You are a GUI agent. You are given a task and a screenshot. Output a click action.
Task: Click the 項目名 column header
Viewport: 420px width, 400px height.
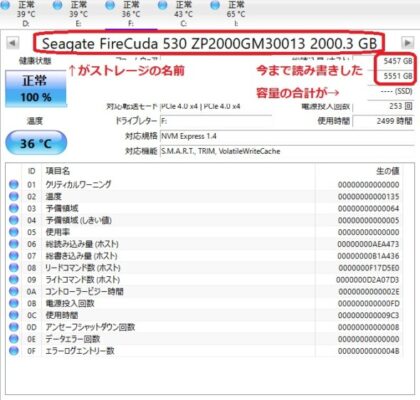(x=58, y=171)
